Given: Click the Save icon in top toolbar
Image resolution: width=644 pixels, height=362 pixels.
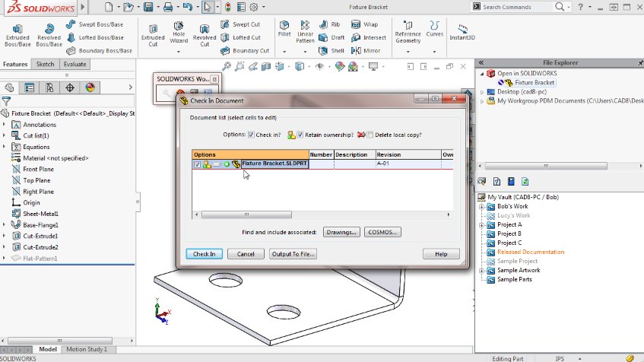Looking at the screenshot, I should pyautogui.click(x=148, y=7).
